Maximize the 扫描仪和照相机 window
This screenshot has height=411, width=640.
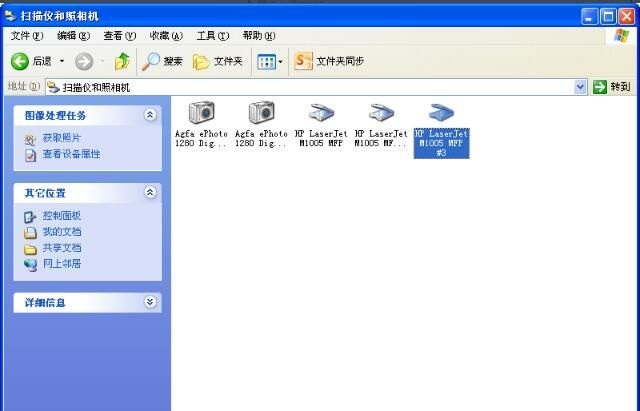click(608, 17)
